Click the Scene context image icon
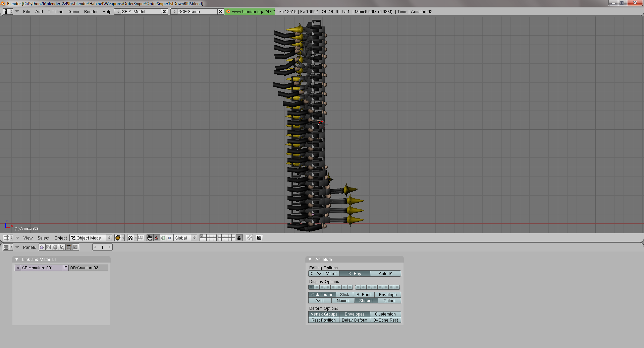The width and height of the screenshot is (644, 348). click(x=76, y=247)
